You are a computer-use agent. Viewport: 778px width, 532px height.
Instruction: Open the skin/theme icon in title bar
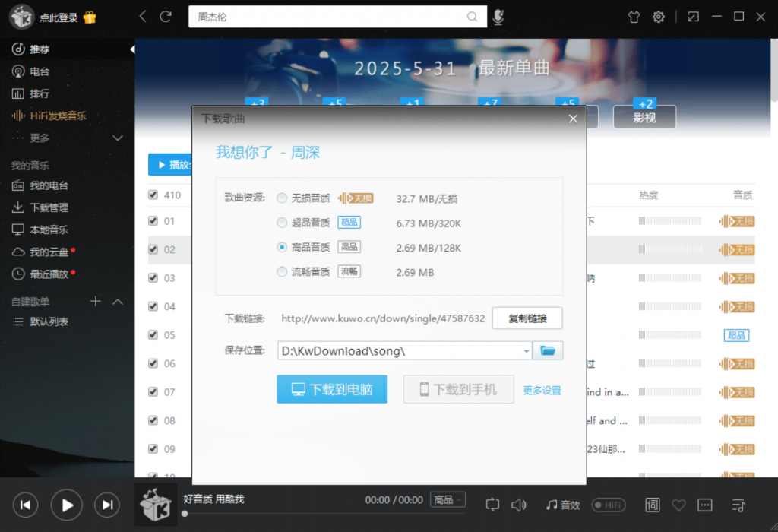633,16
